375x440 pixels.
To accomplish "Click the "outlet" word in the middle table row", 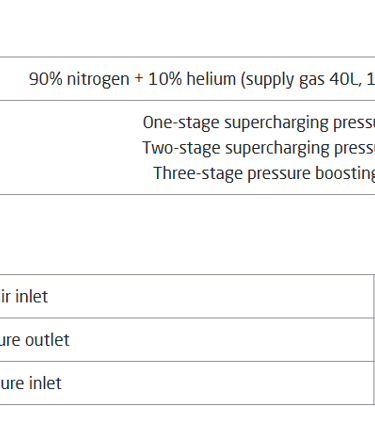I will click(x=47, y=340).
